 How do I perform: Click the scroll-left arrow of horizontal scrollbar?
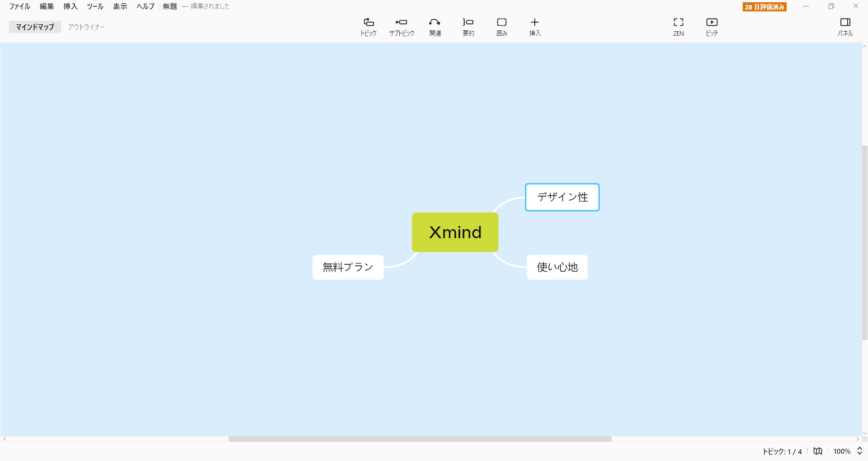point(5,439)
